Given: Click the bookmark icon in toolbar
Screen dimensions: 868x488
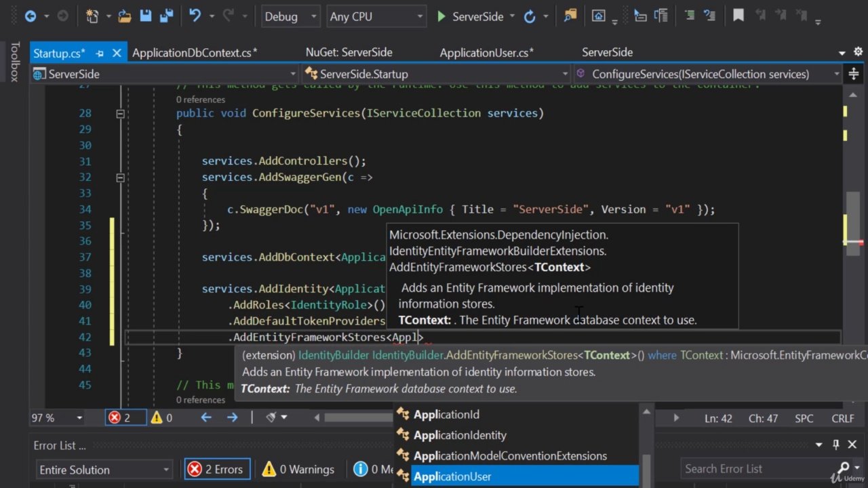Looking at the screenshot, I should tap(738, 16).
